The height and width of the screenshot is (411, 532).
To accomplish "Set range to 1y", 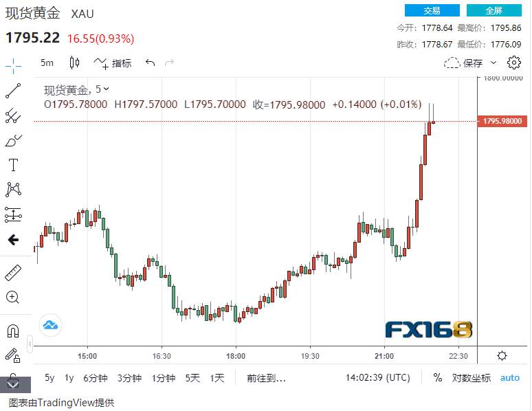I will click(x=69, y=378).
